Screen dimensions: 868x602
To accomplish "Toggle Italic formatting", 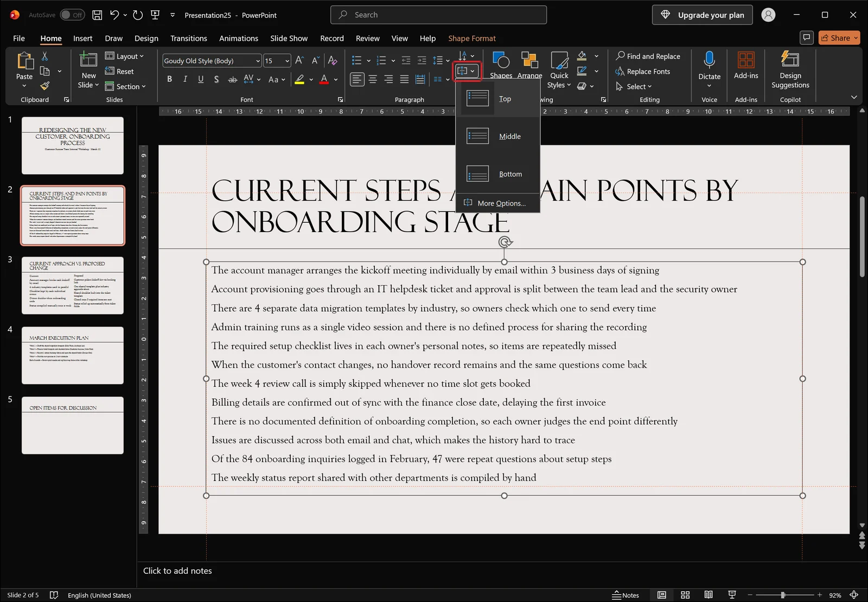I will click(x=185, y=79).
